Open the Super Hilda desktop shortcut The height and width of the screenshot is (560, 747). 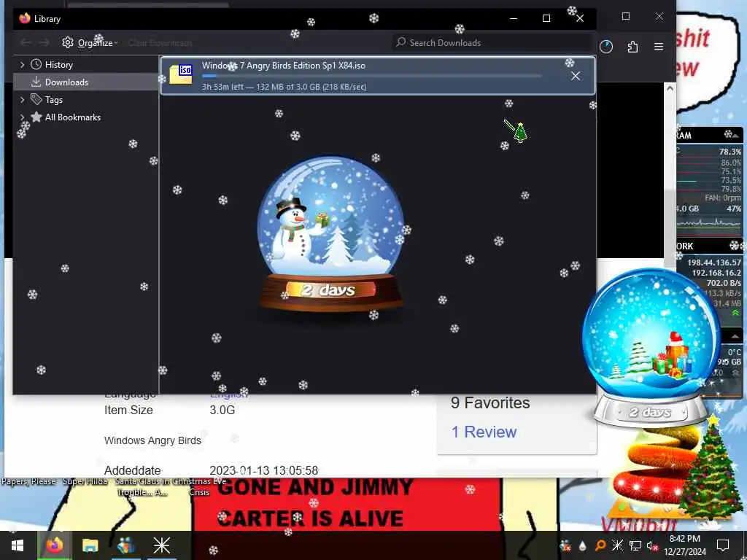(85, 481)
